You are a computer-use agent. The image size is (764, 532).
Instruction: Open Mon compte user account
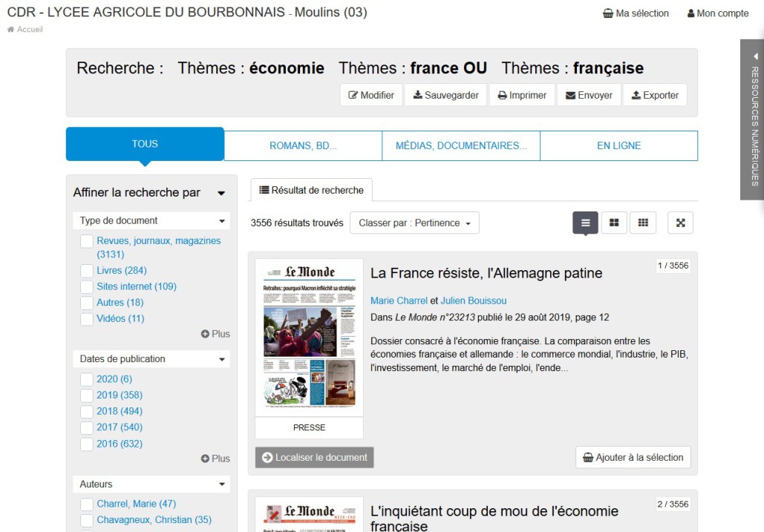(717, 13)
